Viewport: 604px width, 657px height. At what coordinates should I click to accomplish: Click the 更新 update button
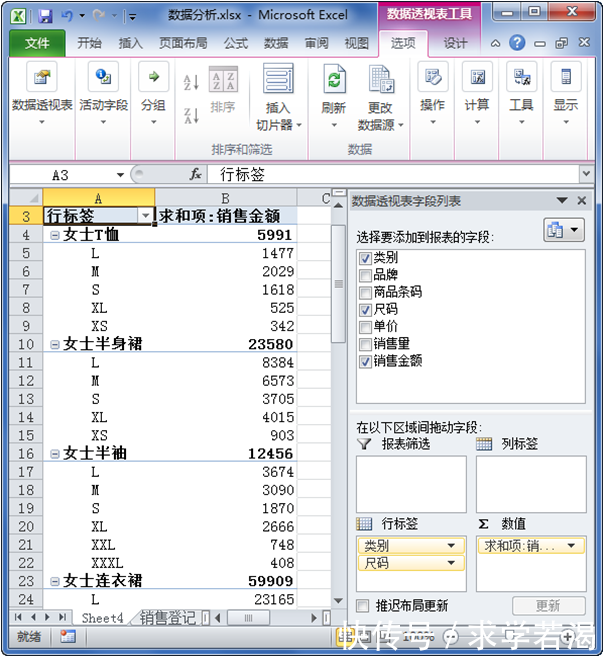[x=548, y=605]
